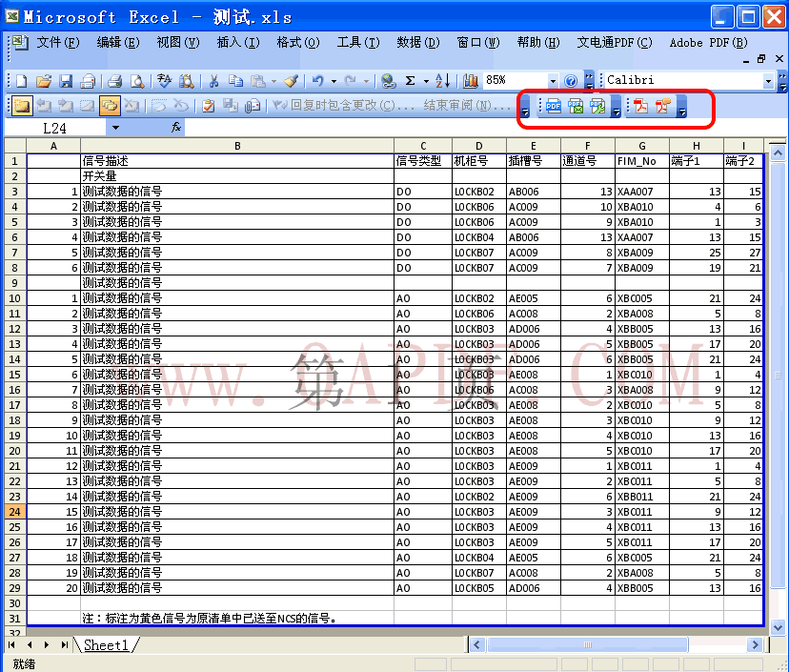Expand Standard toolbar options chevron
The width and height of the screenshot is (789, 672).
coord(589,80)
